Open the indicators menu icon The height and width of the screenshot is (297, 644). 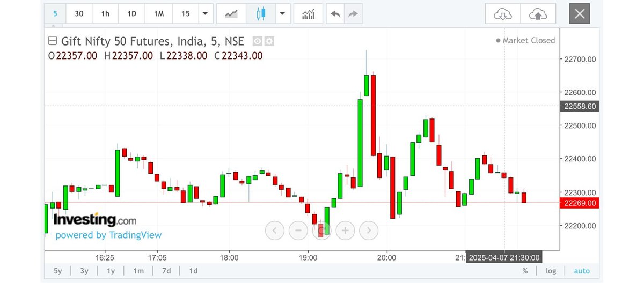coord(309,14)
